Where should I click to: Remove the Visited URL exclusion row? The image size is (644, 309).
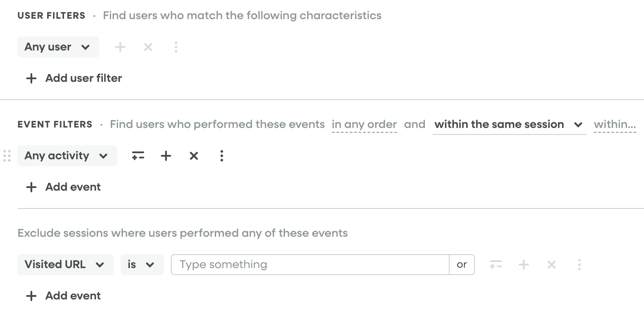click(552, 265)
